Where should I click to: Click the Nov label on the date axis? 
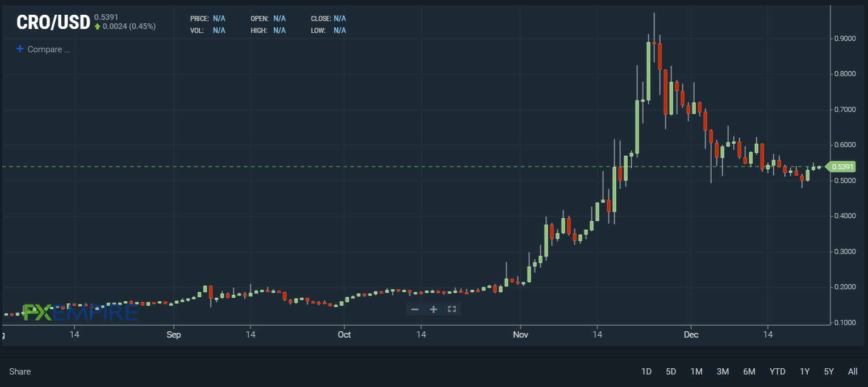pyautogui.click(x=520, y=335)
